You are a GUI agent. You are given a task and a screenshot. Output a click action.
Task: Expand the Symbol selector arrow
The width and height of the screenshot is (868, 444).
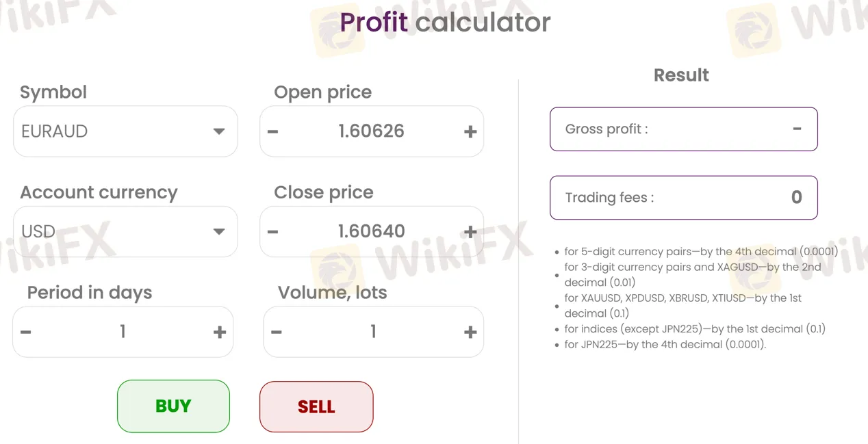click(219, 131)
